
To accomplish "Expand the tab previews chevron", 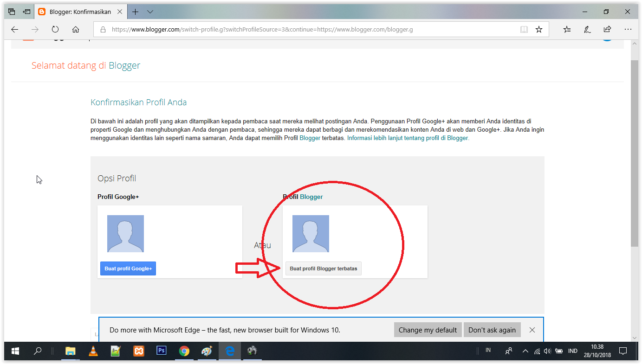I will click(x=150, y=12).
